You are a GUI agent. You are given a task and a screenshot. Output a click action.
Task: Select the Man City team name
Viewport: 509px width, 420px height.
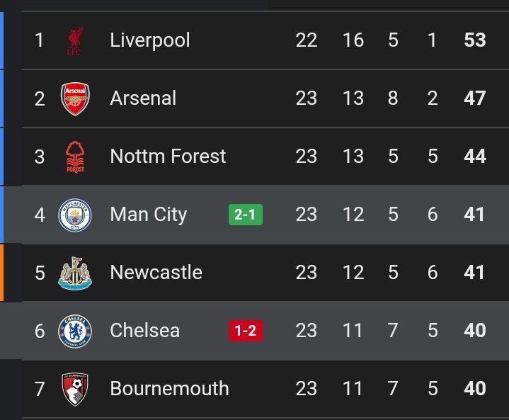point(149,215)
